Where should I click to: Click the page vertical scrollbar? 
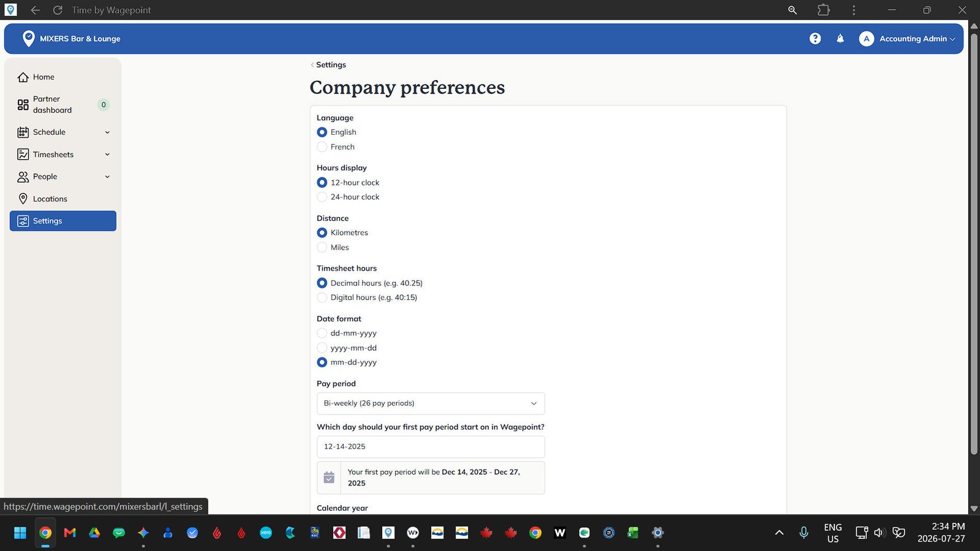point(974,245)
